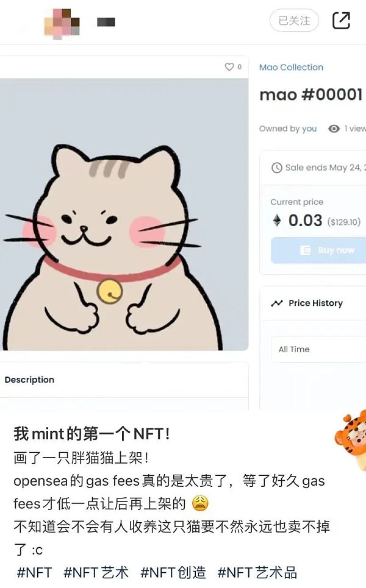Viewport: 366px width, 588px height.
Task: Click the Price History chart icon
Action: point(277,303)
